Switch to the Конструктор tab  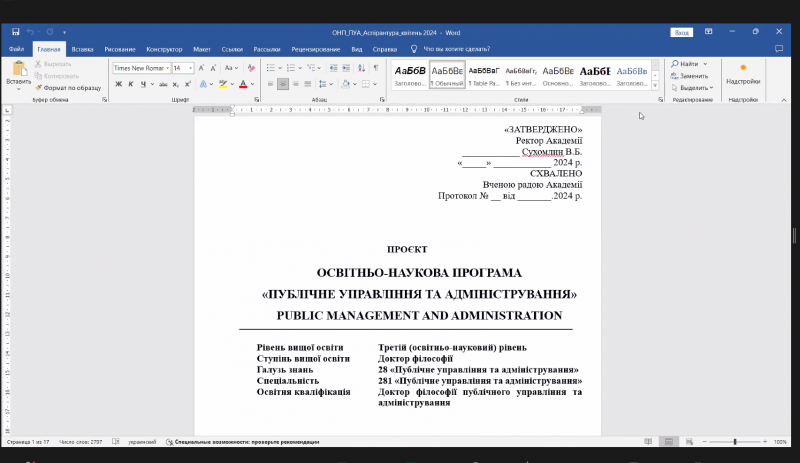coord(164,49)
